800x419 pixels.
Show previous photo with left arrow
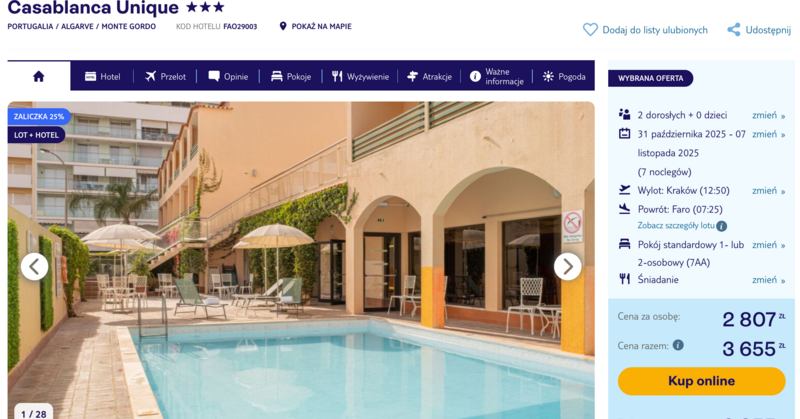[x=35, y=266]
